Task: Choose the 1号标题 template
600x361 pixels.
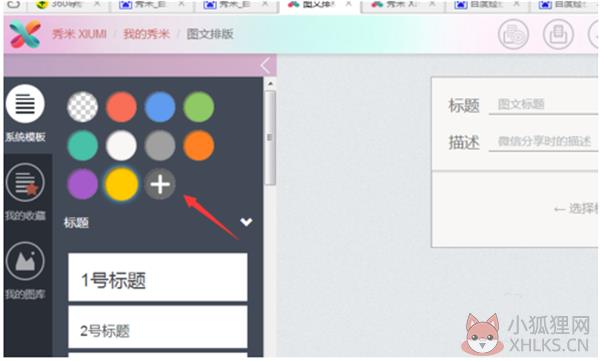Action: [158, 277]
